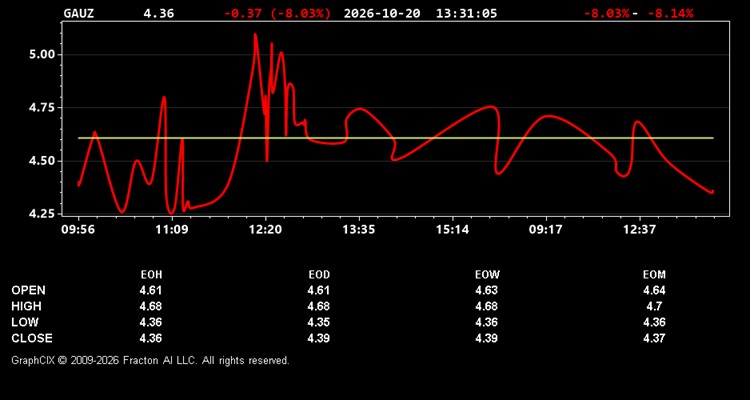Click the EOD CLOSE value 4.39
This screenshot has width=750, height=400.
[319, 338]
